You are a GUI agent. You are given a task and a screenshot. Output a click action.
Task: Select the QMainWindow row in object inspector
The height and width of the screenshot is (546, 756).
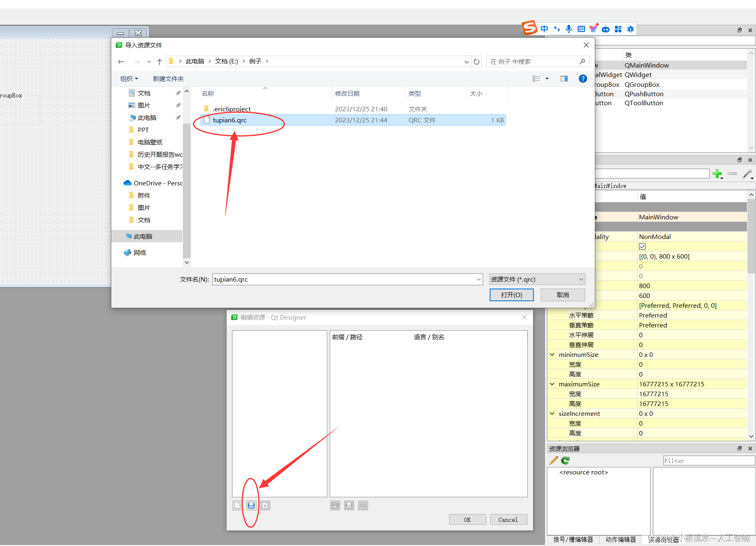671,65
